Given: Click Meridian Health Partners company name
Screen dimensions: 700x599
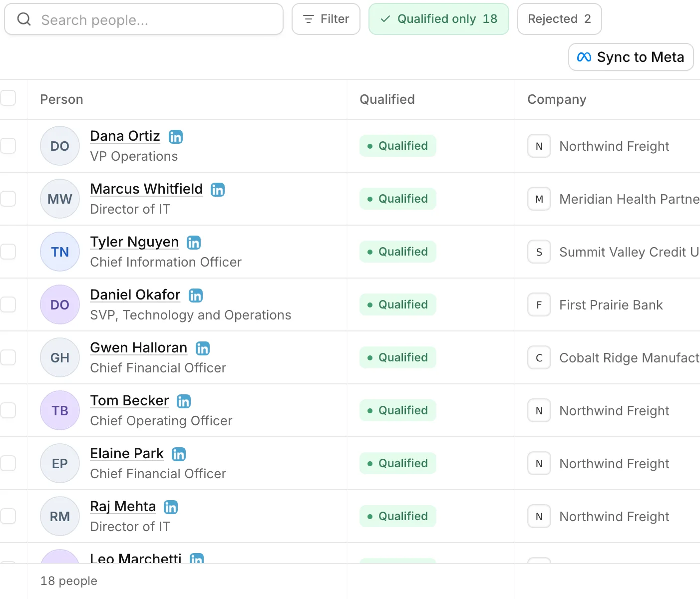Looking at the screenshot, I should point(630,199).
